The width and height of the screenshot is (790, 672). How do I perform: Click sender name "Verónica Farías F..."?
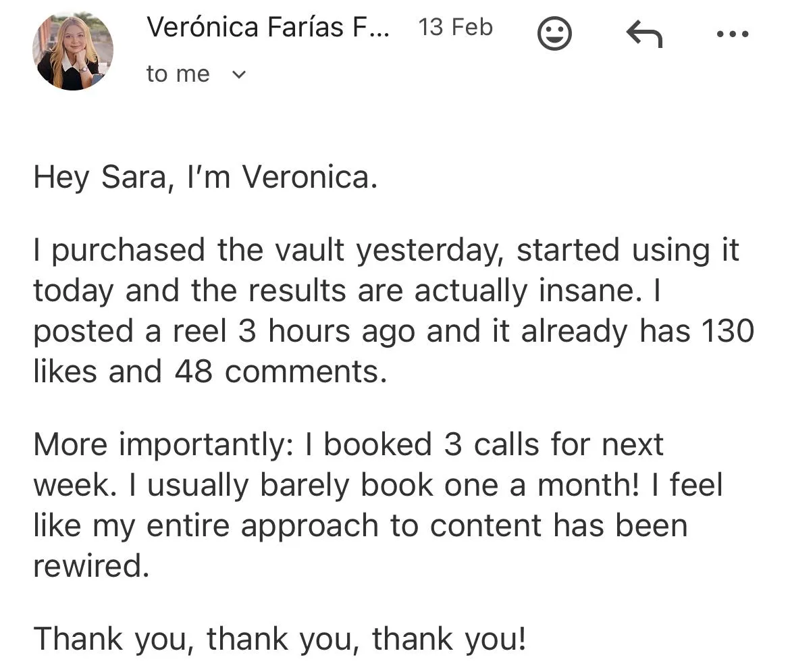tap(267, 28)
